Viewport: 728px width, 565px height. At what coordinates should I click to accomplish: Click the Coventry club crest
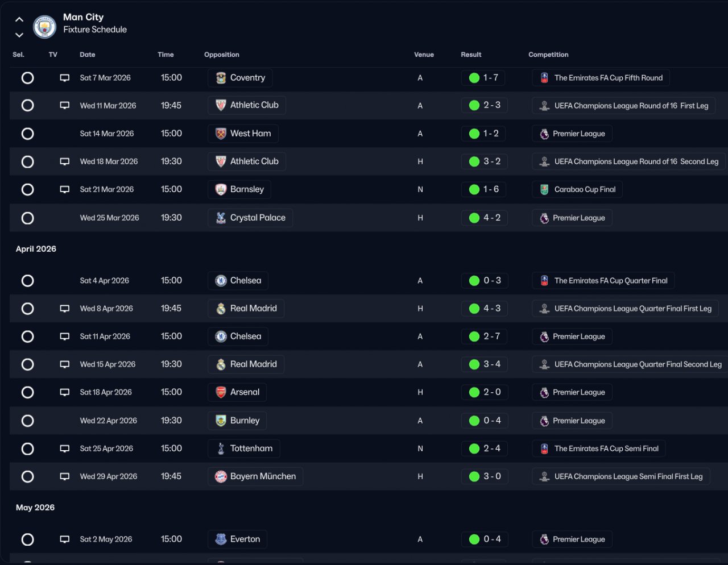221,78
